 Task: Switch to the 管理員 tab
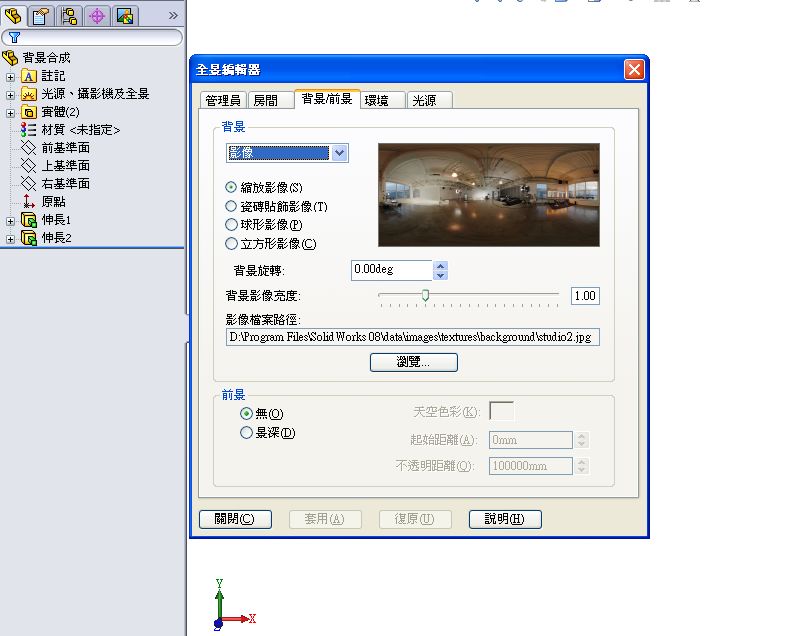[223, 100]
